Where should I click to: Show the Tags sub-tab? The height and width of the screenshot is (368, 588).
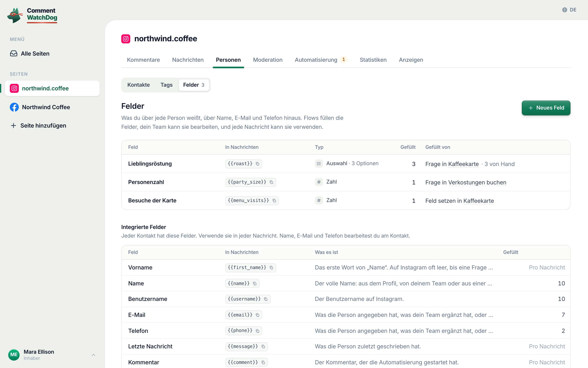pos(166,85)
